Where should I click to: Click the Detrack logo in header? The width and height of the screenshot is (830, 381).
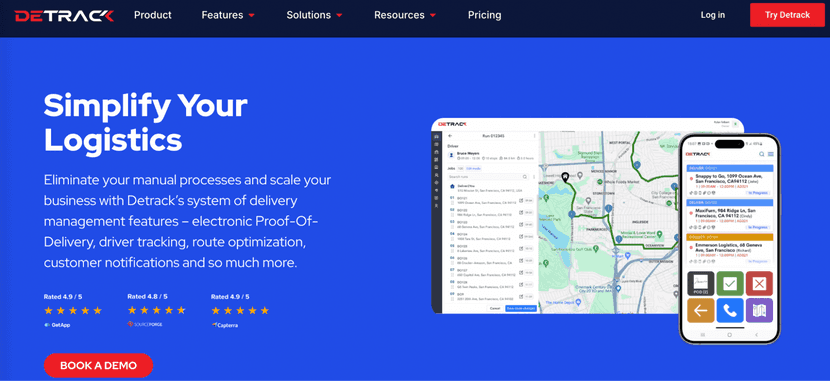[x=64, y=16]
